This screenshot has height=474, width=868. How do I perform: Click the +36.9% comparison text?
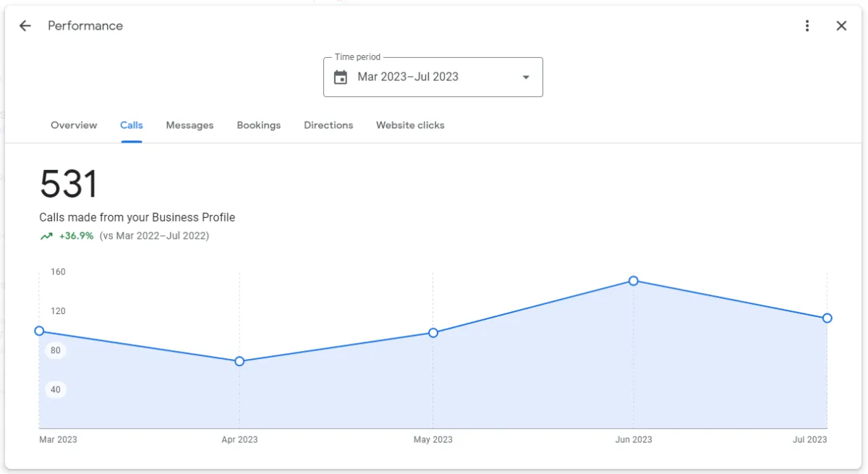[77, 236]
